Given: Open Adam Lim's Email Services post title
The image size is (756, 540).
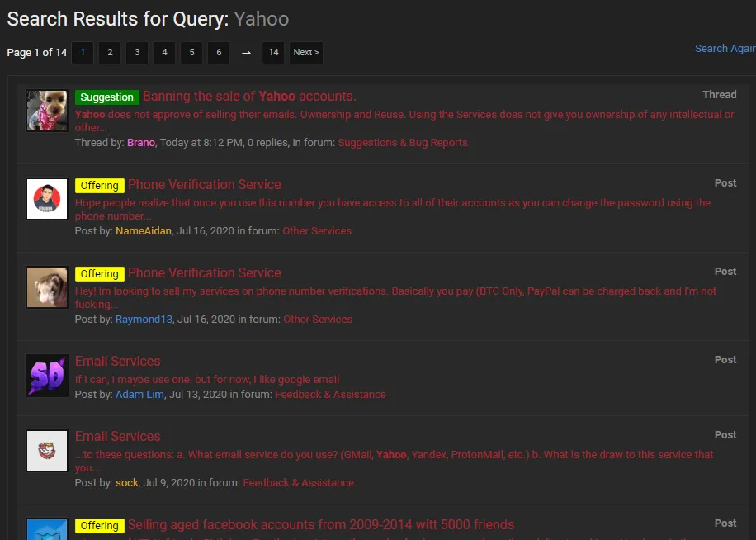Looking at the screenshot, I should coord(118,361).
